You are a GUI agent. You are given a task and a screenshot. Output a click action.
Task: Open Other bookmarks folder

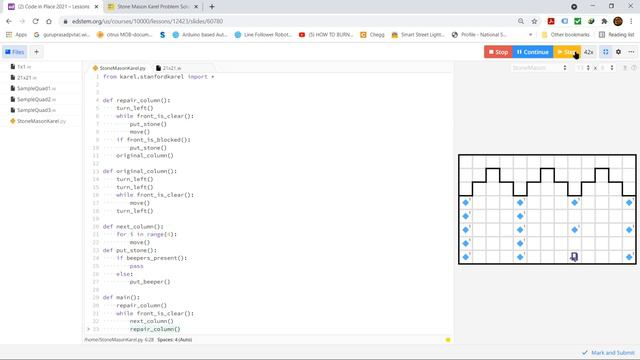tap(565, 35)
